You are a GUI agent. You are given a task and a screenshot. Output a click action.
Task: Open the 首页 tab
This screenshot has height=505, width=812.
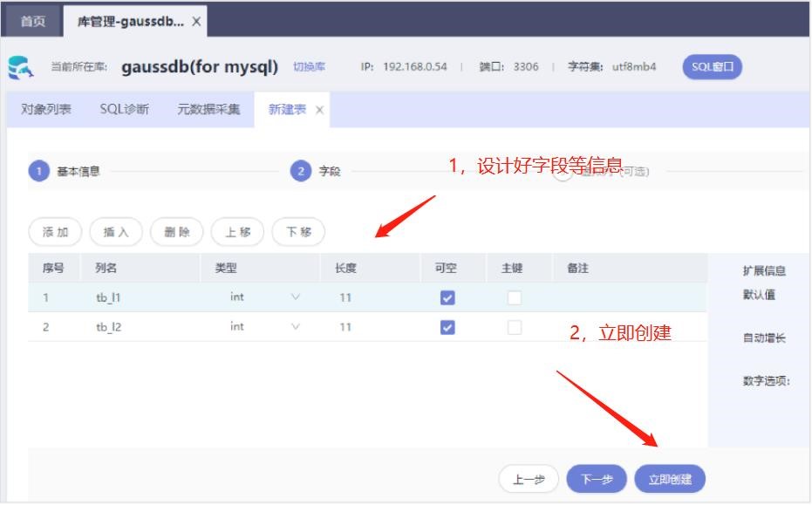click(32, 21)
